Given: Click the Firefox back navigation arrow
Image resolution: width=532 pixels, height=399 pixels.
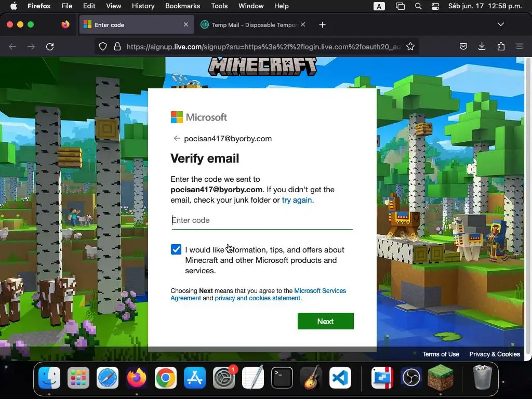Looking at the screenshot, I should [12, 46].
